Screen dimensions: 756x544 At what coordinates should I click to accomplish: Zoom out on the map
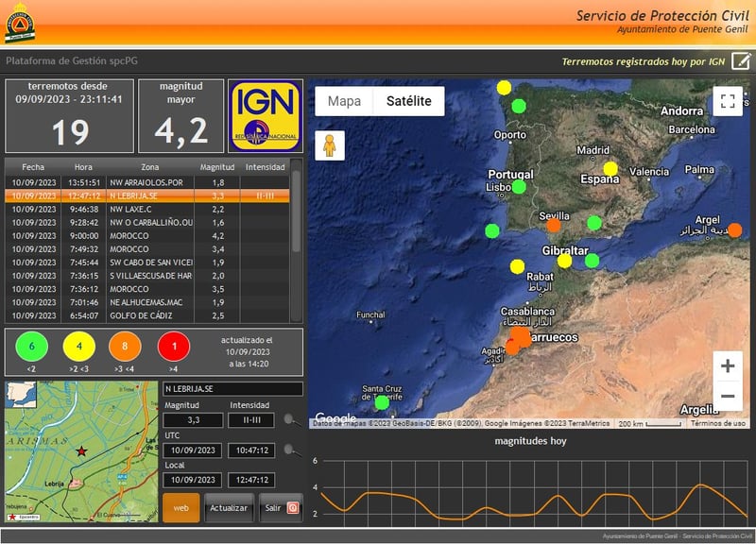pos(727,397)
